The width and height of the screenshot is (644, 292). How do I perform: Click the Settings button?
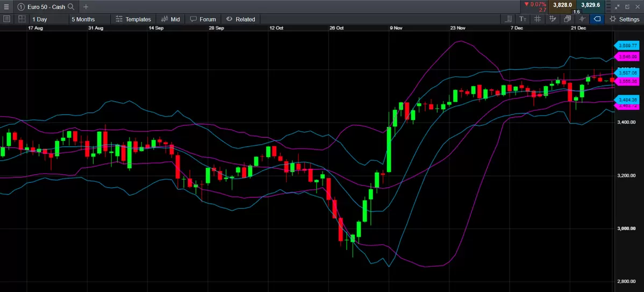(x=624, y=19)
